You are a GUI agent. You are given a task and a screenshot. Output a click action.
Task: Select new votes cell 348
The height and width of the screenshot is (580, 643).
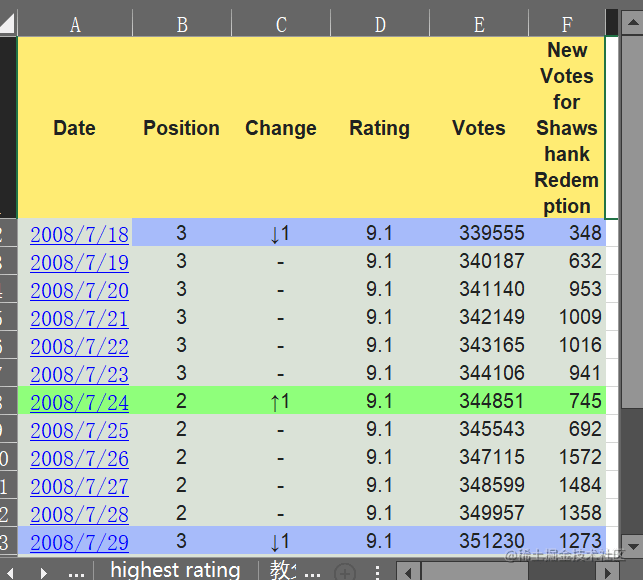coord(567,233)
